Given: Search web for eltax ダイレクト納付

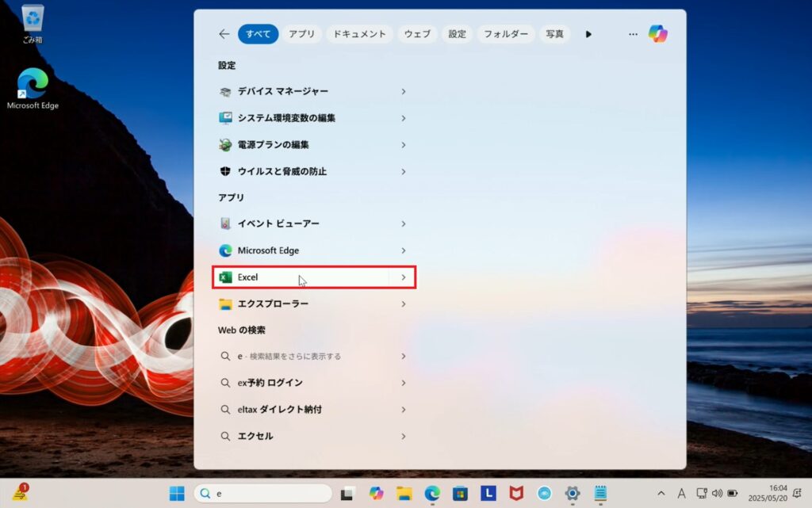Looking at the screenshot, I should (314, 409).
